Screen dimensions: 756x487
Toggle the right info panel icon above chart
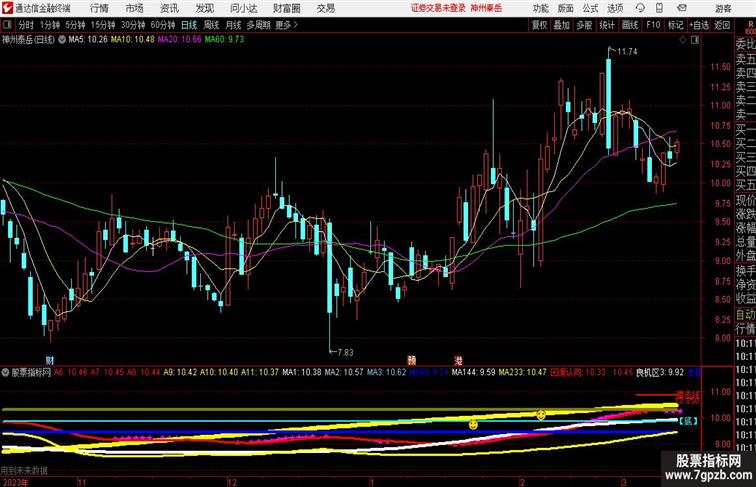(695, 40)
